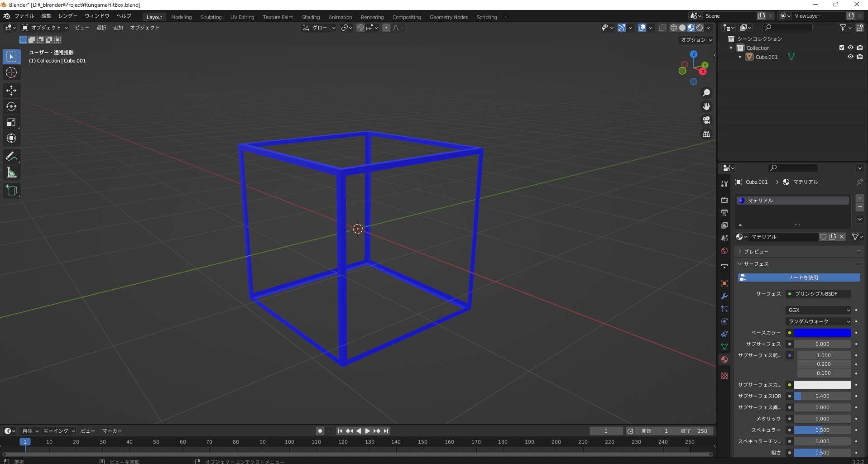Viewport: 868px width, 464px height.
Task: Disable Cube.001 in renders via camera icon
Action: pos(859,57)
